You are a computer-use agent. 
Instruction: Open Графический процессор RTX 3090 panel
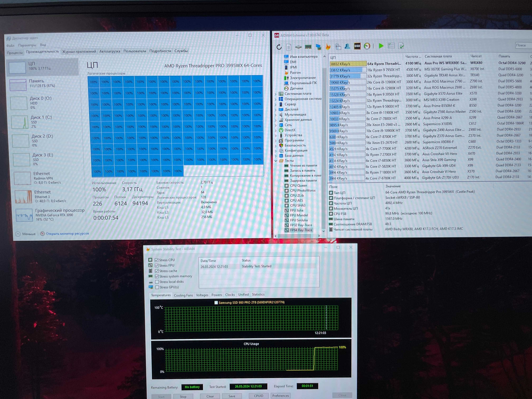click(x=50, y=215)
